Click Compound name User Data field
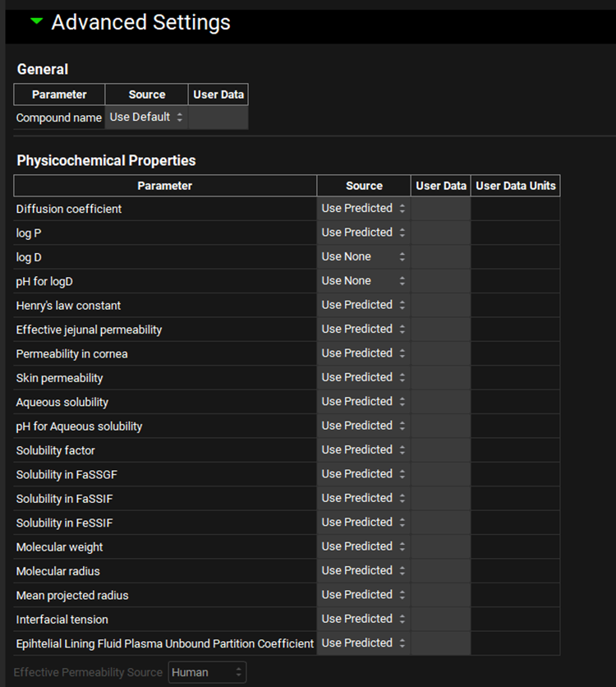This screenshot has height=687, width=616. pos(218,118)
